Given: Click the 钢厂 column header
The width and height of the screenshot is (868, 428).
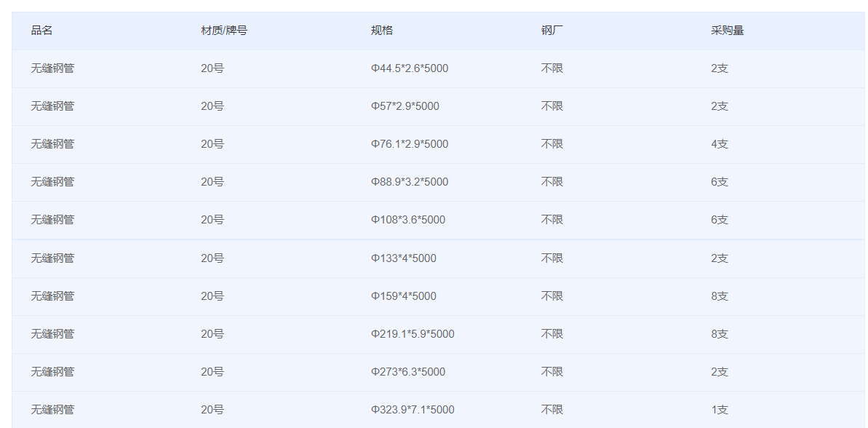Looking at the screenshot, I should click(552, 31).
